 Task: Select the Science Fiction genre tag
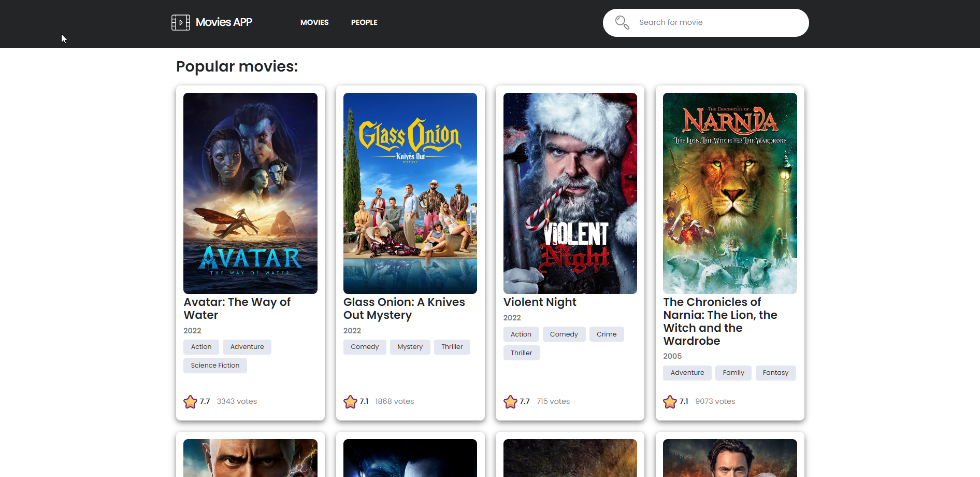coord(215,366)
